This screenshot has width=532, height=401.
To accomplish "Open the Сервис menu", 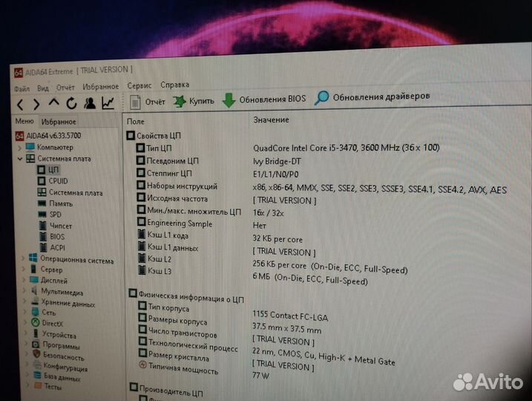I will click(139, 85).
